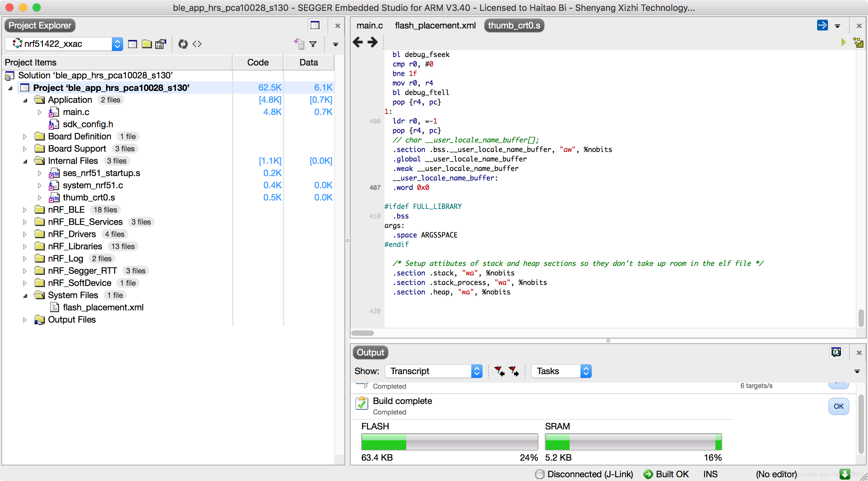Click the code brackets icon in Project Explorer
Viewport: 868px width, 481px height.
pos(197,44)
